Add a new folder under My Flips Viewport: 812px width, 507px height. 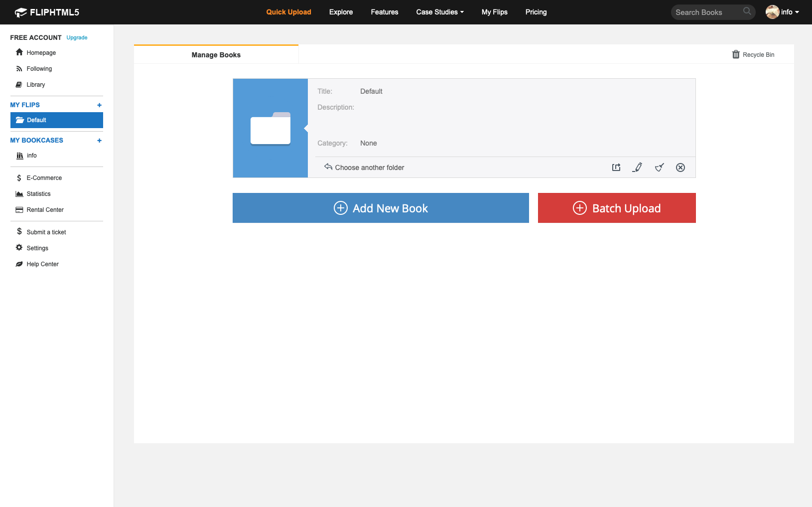pyautogui.click(x=99, y=105)
